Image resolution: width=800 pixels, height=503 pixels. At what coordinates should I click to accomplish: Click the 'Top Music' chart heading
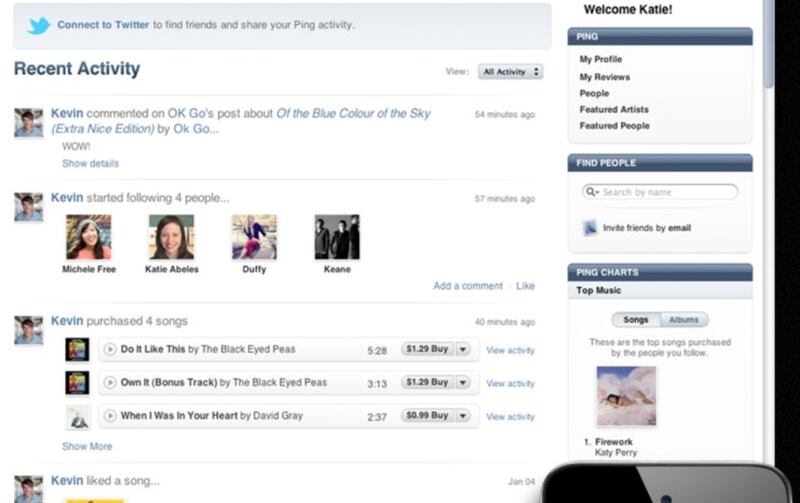point(598,290)
